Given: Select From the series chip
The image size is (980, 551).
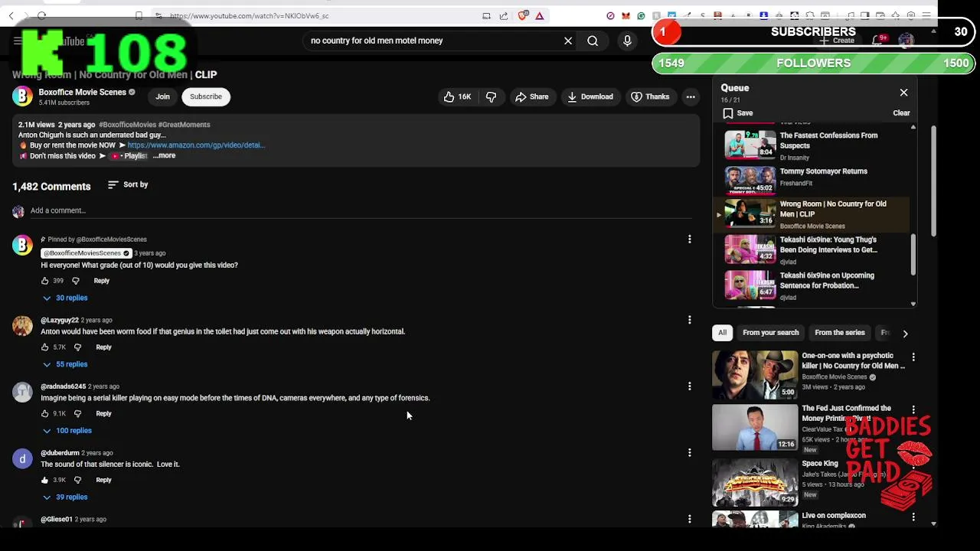Looking at the screenshot, I should pos(839,333).
